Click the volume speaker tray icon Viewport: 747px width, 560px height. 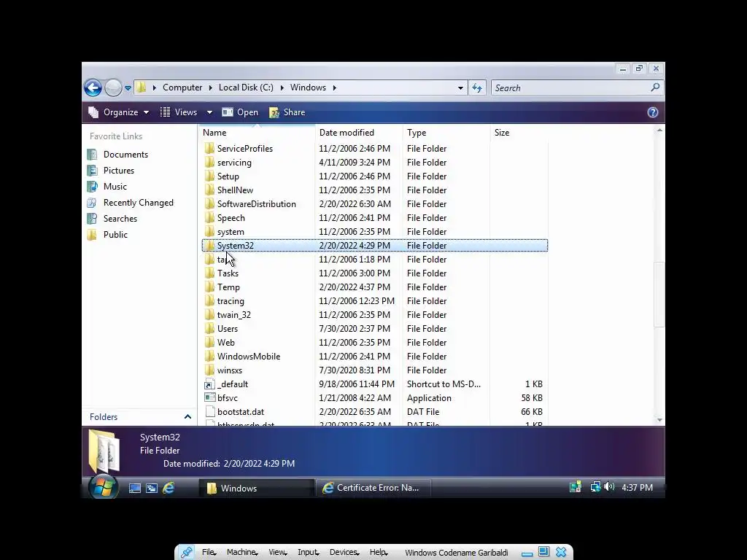tap(609, 486)
